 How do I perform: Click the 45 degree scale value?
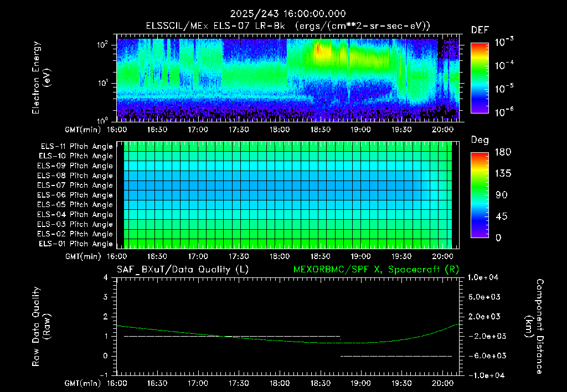point(501,216)
